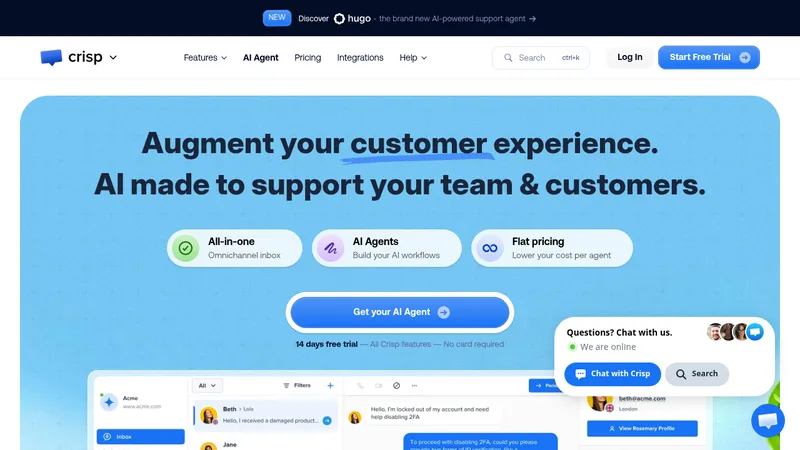The width and height of the screenshot is (800, 450).
Task: Click the blue arrow on Beth's conversation
Action: (327, 421)
